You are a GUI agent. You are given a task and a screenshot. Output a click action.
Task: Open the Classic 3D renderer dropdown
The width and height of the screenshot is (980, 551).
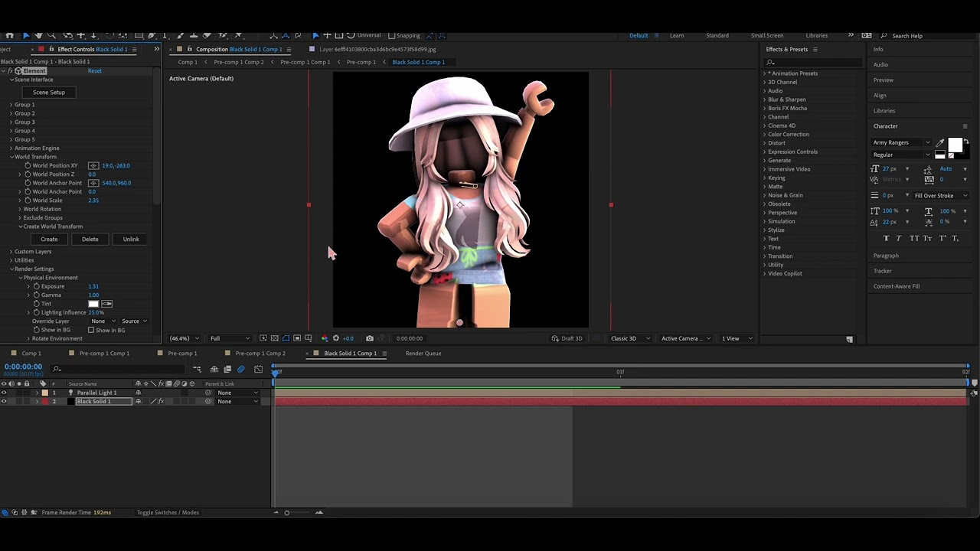630,338
